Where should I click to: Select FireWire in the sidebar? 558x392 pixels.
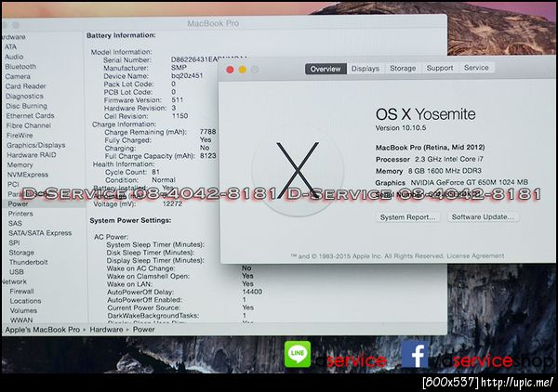tap(20, 136)
